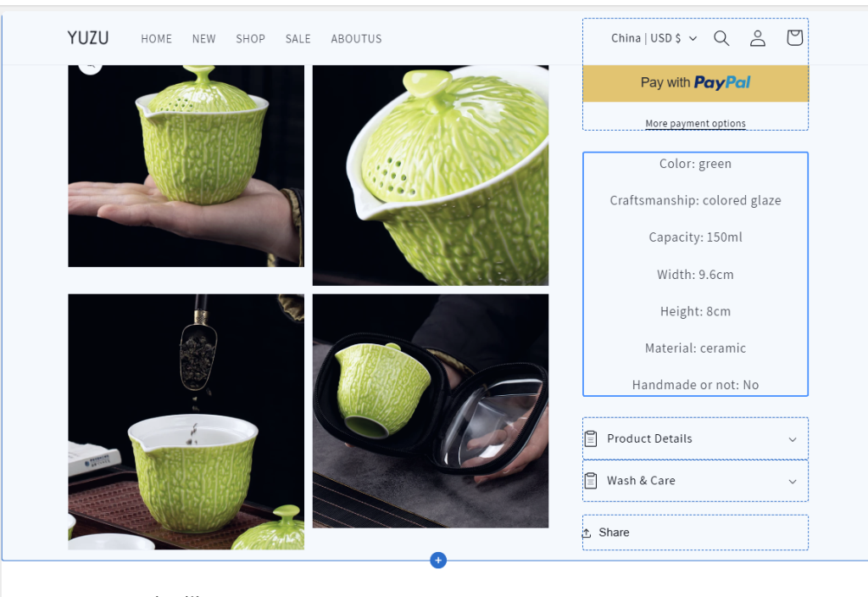The width and height of the screenshot is (868, 597).
Task: Click the account icon near the cart
Action: click(757, 37)
